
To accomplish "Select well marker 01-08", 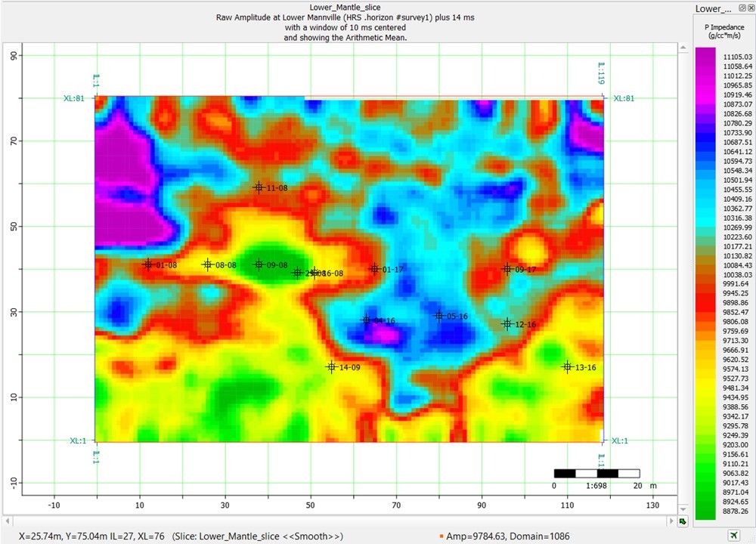I will pos(148,264).
